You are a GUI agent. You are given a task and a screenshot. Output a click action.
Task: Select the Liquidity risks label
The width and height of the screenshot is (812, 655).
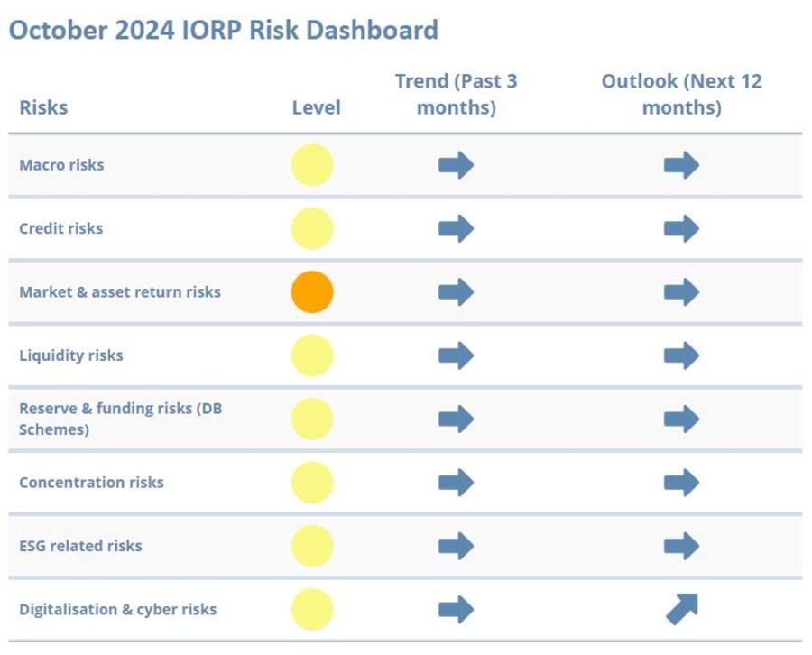70,355
